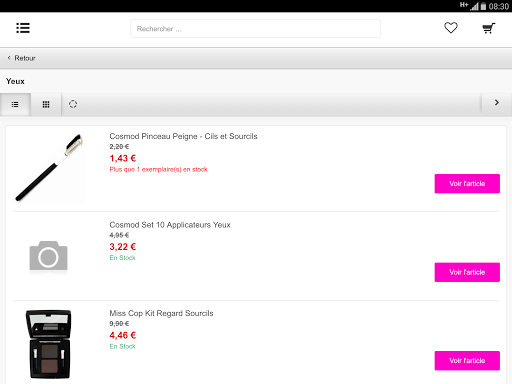The image size is (512, 384).
Task: Select the Miss Cop Kit Regard Sourcils title
Action: tap(161, 313)
